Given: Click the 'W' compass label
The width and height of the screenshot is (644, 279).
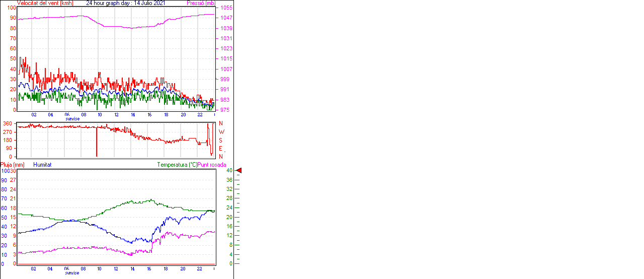Looking at the screenshot, I should click(x=221, y=132).
